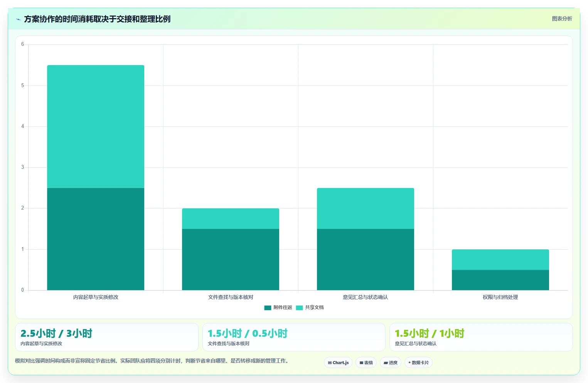Click the chart title 方案协作的时间消耗取决于交接和整理比例
Screen dimensions: 588x383
(97, 19)
